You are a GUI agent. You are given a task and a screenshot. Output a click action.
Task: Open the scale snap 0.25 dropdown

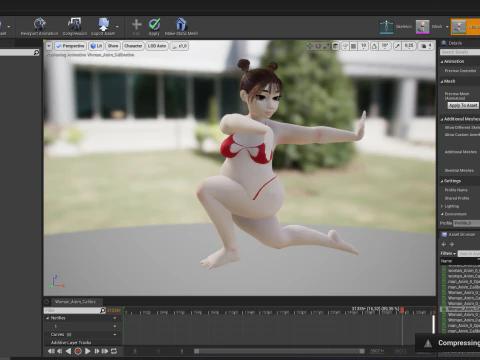pyautogui.click(x=409, y=46)
